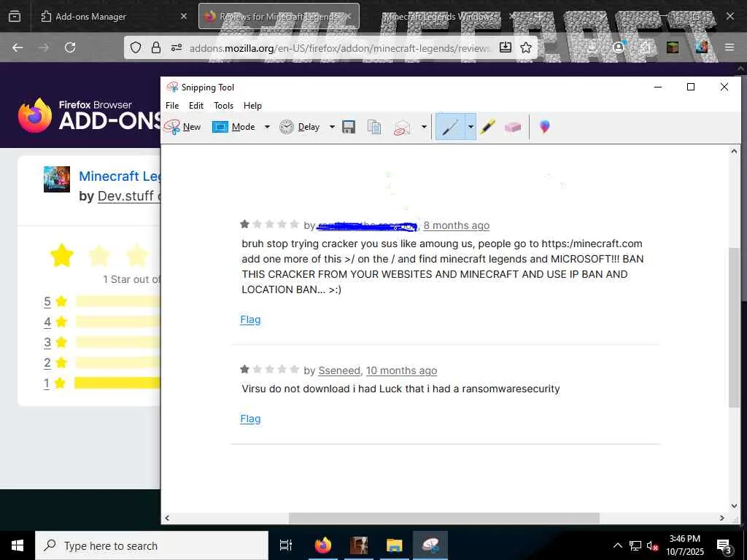Open the Tools menu in Snipping Tool
The height and width of the screenshot is (560, 747).
[x=223, y=106]
